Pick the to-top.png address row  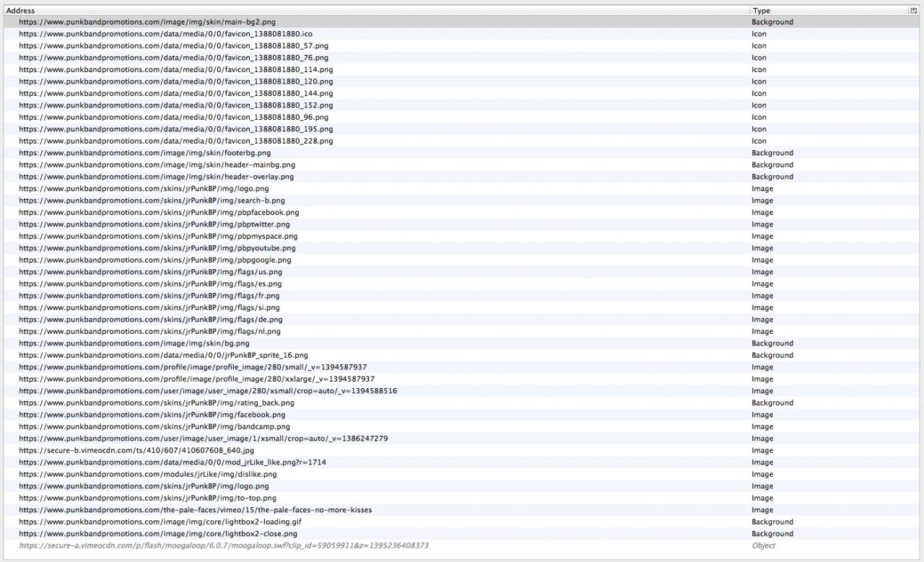coord(462,499)
